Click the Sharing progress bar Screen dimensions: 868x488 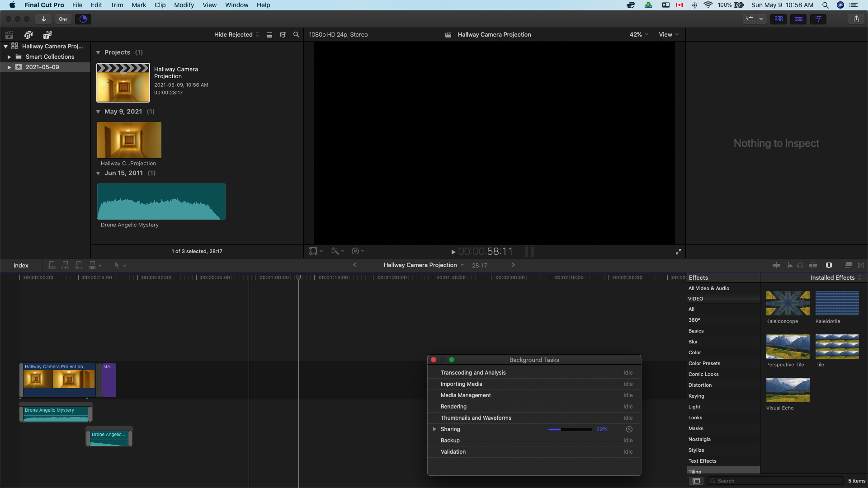570,429
